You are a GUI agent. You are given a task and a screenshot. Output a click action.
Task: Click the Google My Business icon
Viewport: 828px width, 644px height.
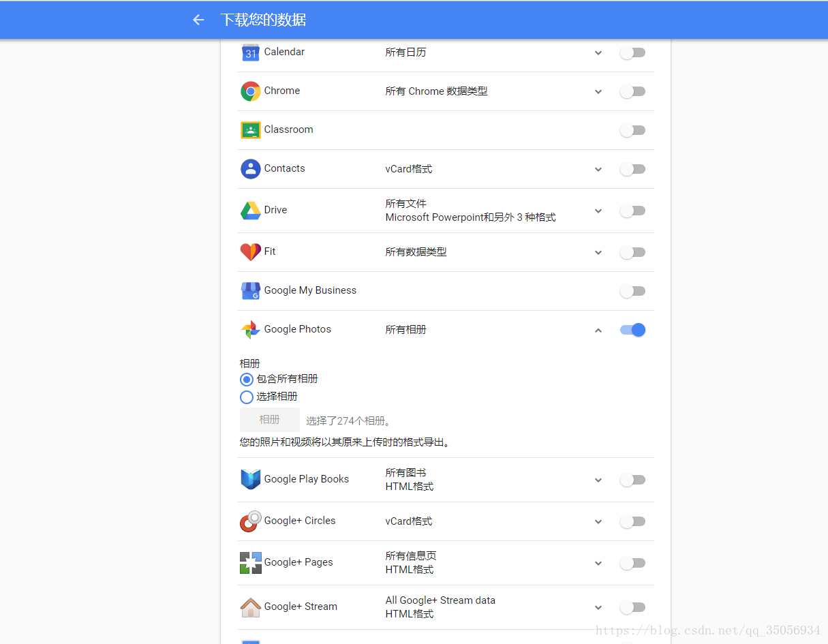[x=251, y=291]
